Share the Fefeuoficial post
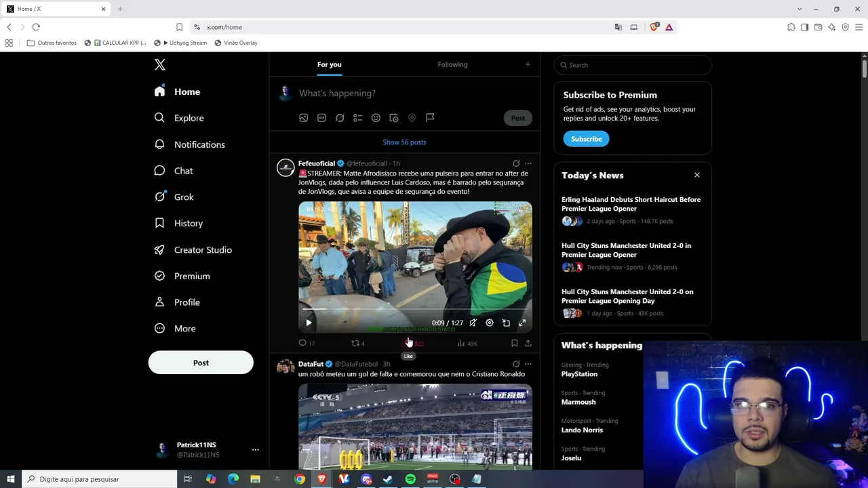The height and width of the screenshot is (488, 868). (x=528, y=343)
